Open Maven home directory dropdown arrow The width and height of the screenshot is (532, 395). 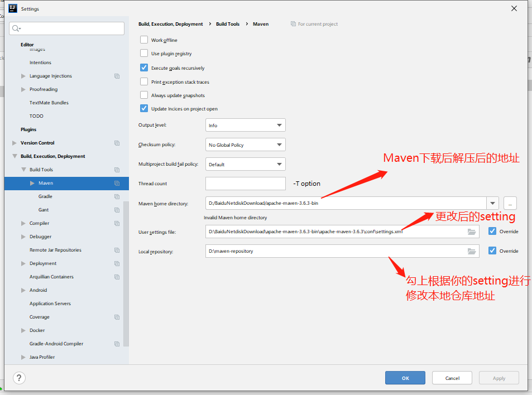tap(492, 203)
